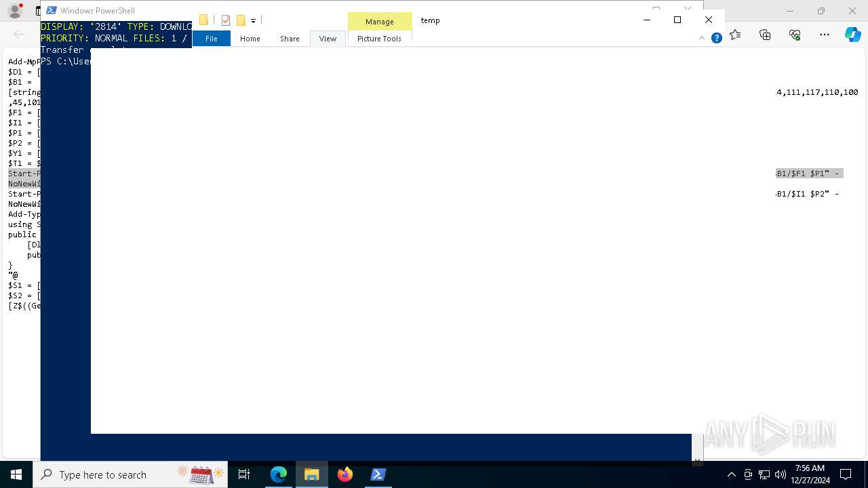868x488 pixels.
Task: Open Edge Favorites star-list icon
Action: coord(735,35)
